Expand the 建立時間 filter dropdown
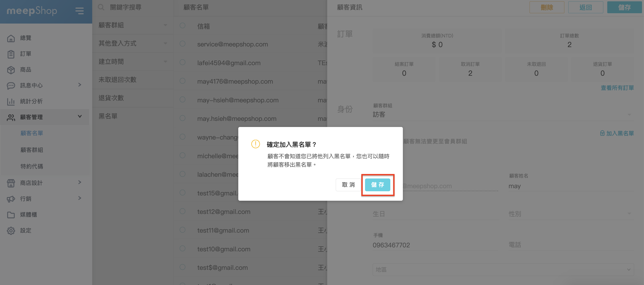This screenshot has height=285, width=644. [133, 61]
